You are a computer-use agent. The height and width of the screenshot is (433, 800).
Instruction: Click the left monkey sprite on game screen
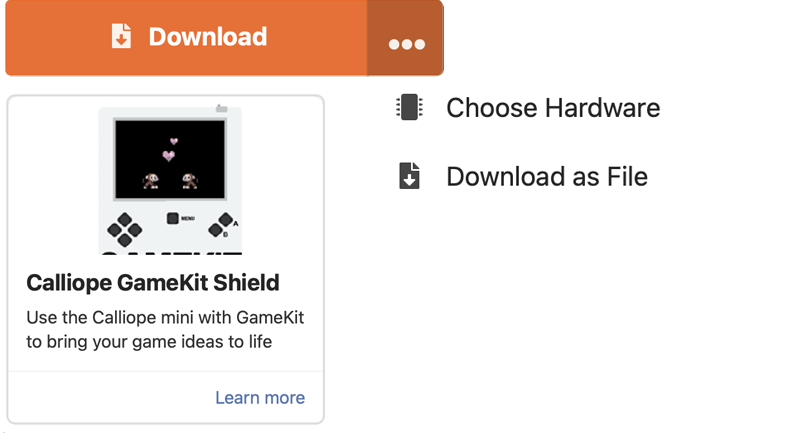coord(151,181)
